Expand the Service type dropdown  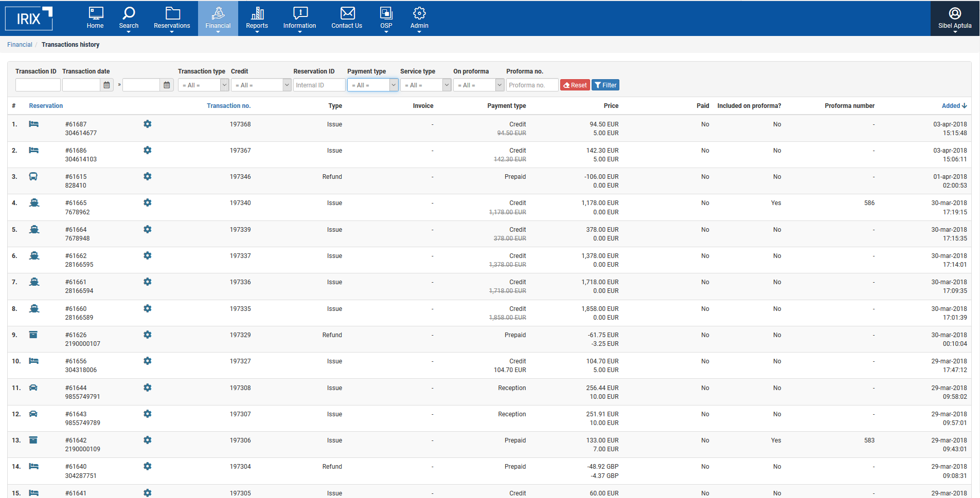(425, 85)
